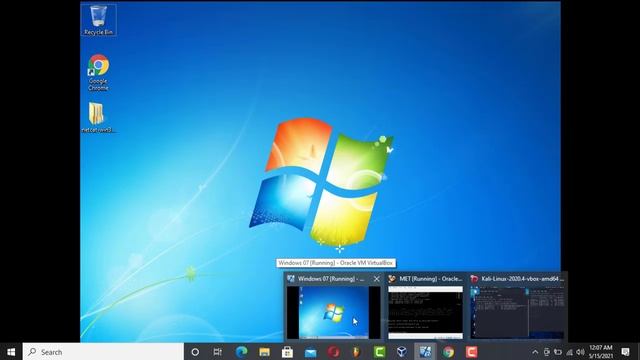
Task: Open the Recycle Bin desktop icon
Action: (x=98, y=20)
